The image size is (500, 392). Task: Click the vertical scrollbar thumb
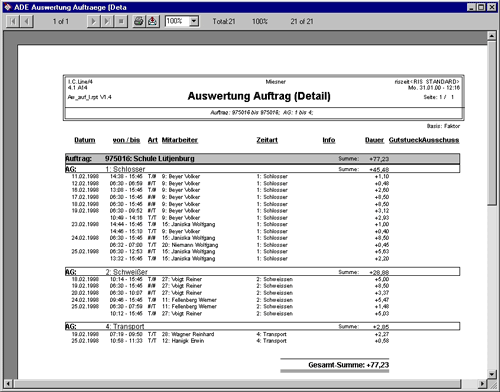click(492, 123)
